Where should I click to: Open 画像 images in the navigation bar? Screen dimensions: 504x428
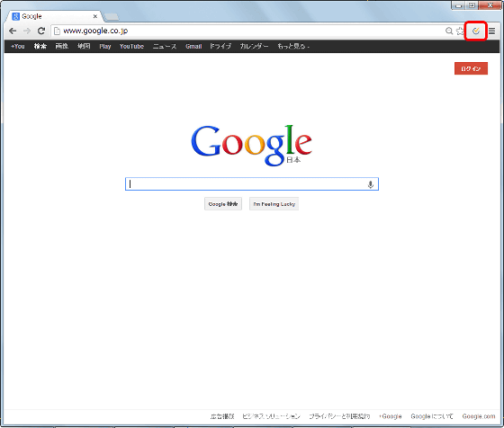coord(62,46)
